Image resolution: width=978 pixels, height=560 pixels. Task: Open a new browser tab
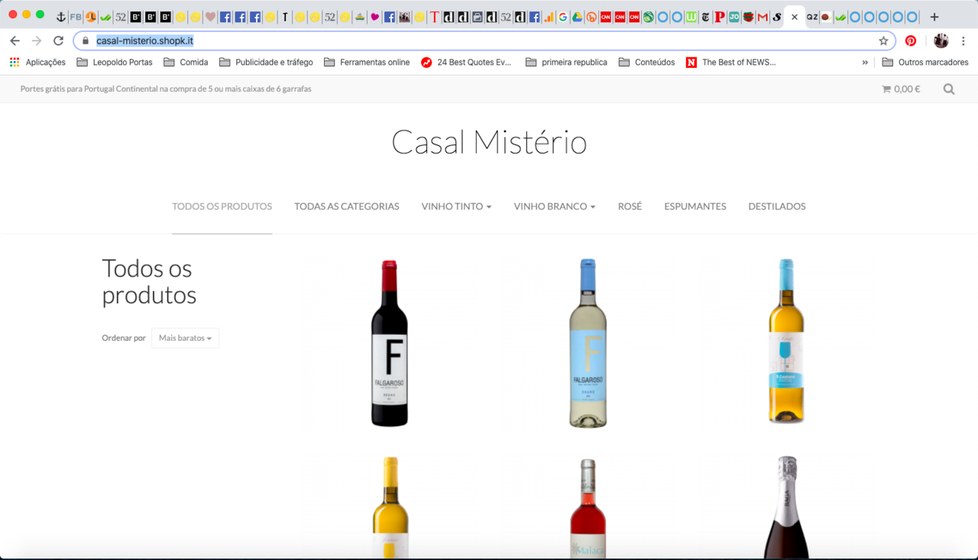coord(934,17)
